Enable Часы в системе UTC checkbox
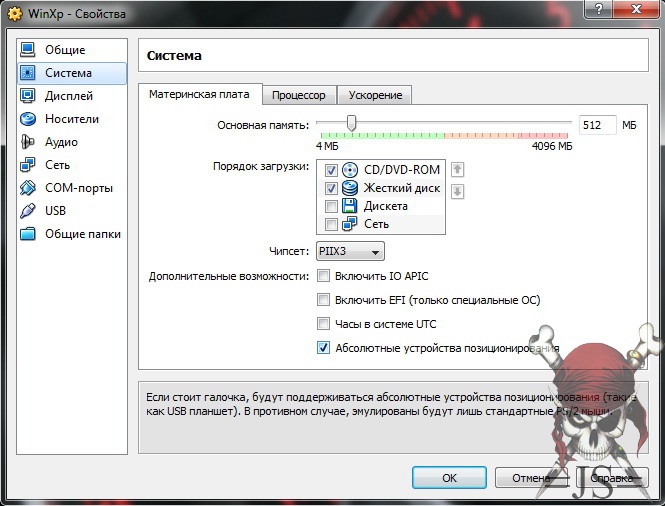 pyautogui.click(x=323, y=324)
